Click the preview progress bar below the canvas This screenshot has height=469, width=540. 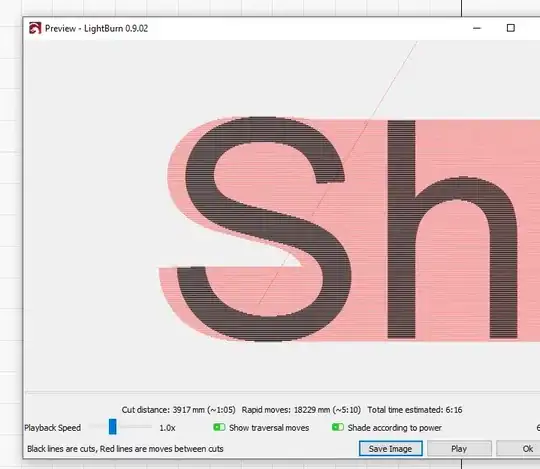point(282,392)
